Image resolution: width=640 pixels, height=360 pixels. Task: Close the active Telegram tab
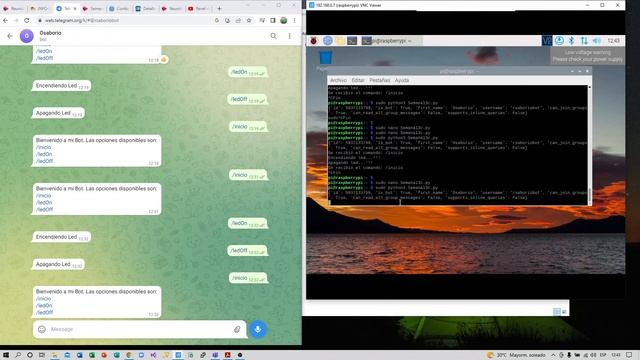(75, 9)
